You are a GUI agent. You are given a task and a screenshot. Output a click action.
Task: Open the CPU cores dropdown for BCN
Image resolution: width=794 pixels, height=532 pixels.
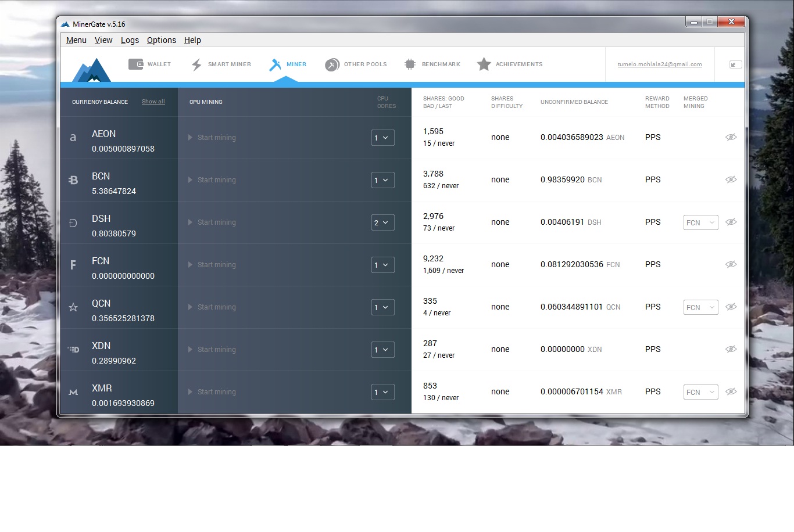pyautogui.click(x=383, y=180)
